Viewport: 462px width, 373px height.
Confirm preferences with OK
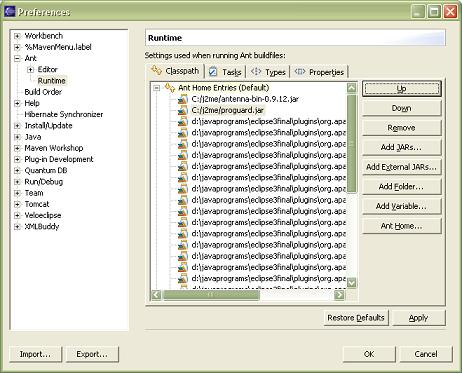coord(369,354)
